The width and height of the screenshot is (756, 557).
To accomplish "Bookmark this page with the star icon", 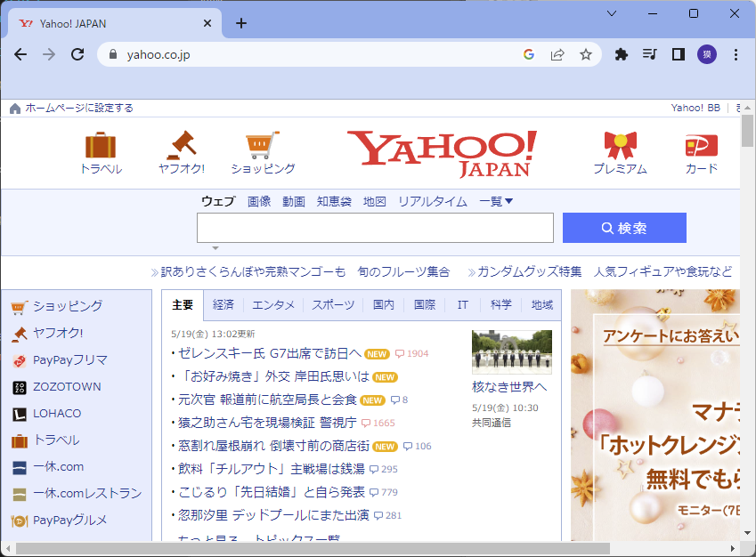I will click(x=585, y=54).
